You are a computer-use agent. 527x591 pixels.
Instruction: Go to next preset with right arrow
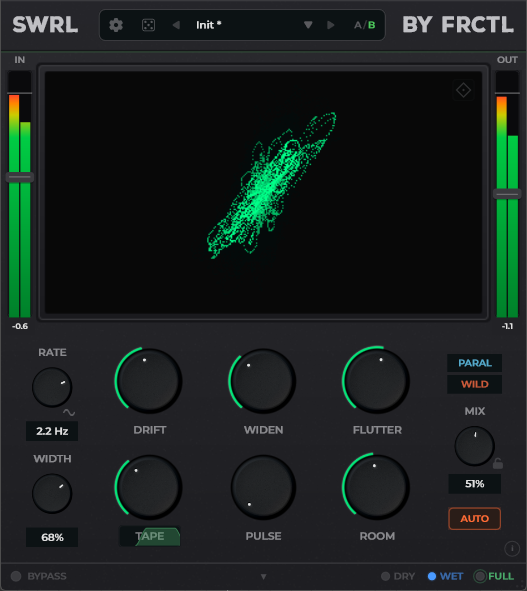click(331, 25)
